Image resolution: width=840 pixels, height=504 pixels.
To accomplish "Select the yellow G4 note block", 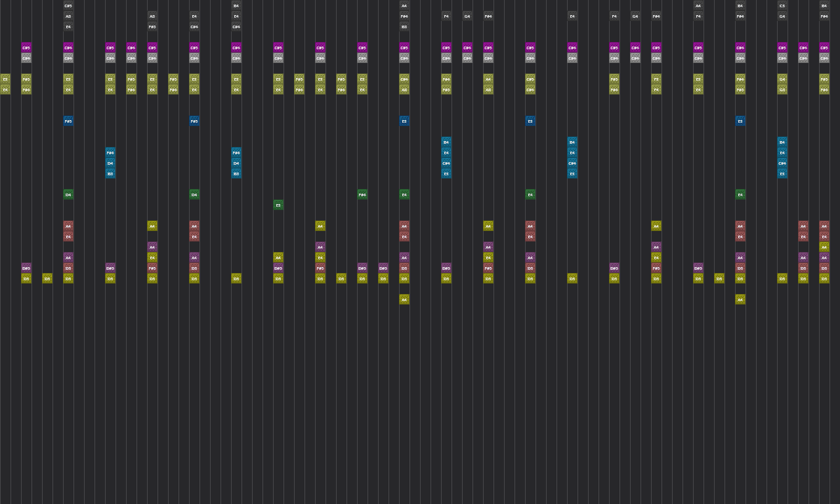I will pyautogui.click(x=782, y=79).
